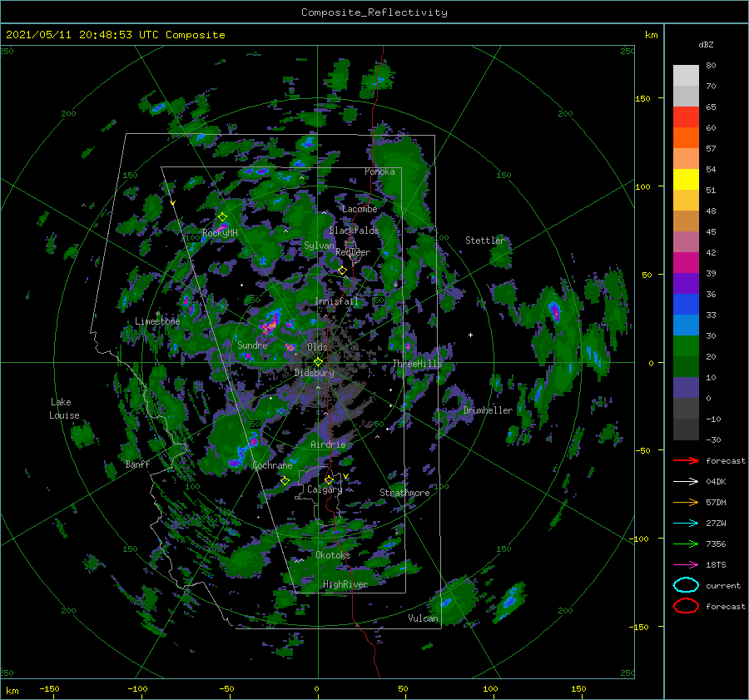Click the 80 value at legend top
749x700 pixels.
point(711,66)
